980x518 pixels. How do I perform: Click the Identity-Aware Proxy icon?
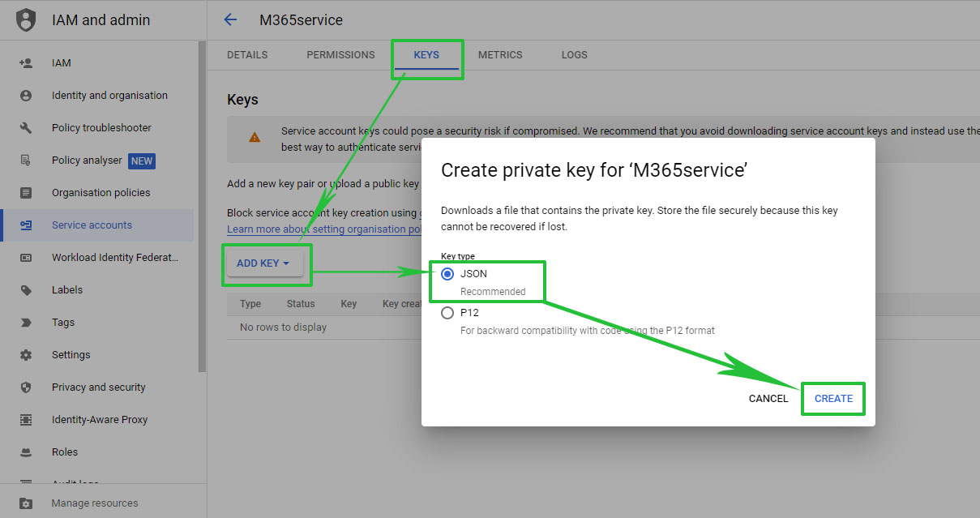point(26,420)
